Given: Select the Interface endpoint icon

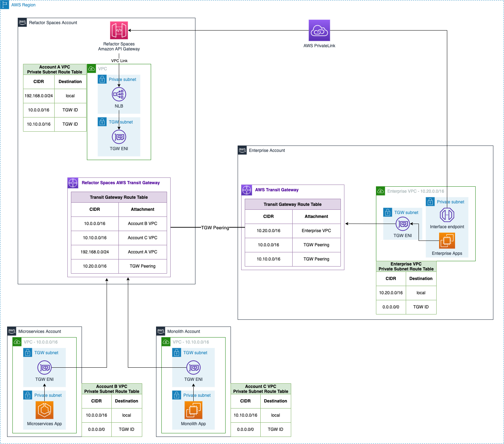Looking at the screenshot, I should point(447,215).
